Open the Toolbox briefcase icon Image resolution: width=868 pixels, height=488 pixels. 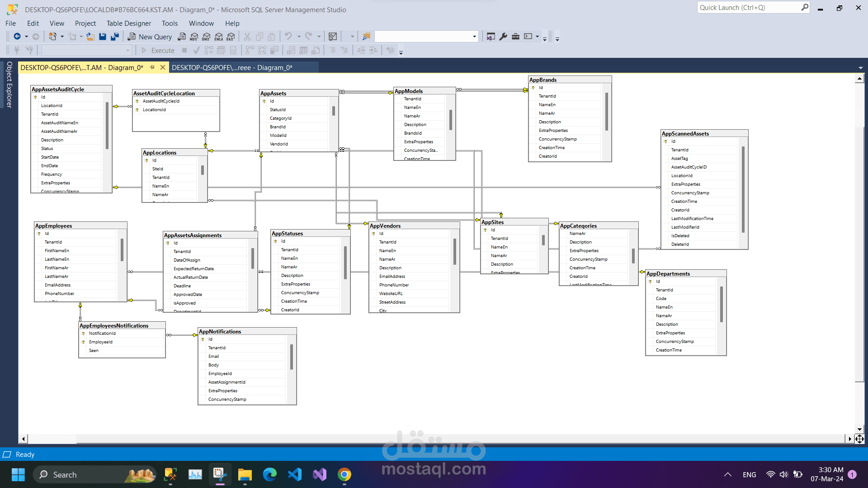[x=515, y=37]
